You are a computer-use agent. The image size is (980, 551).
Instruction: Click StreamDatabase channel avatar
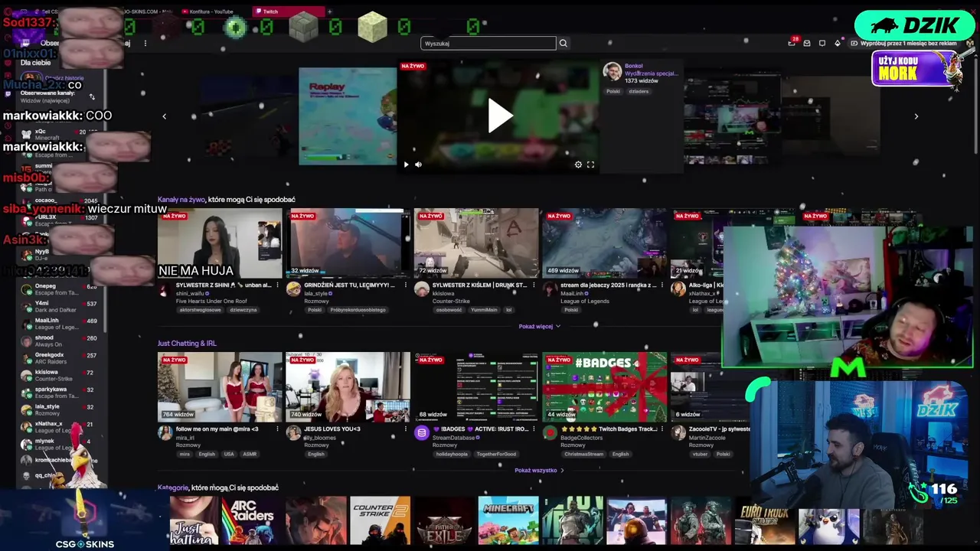422,433
